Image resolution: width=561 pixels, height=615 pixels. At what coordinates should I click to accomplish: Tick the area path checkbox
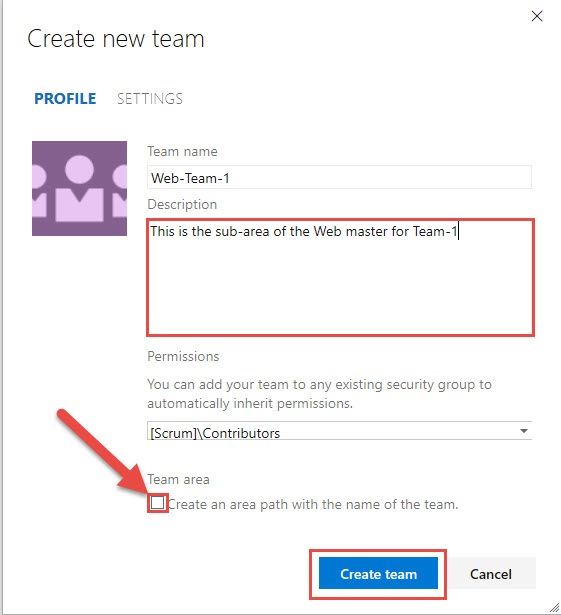[x=157, y=503]
